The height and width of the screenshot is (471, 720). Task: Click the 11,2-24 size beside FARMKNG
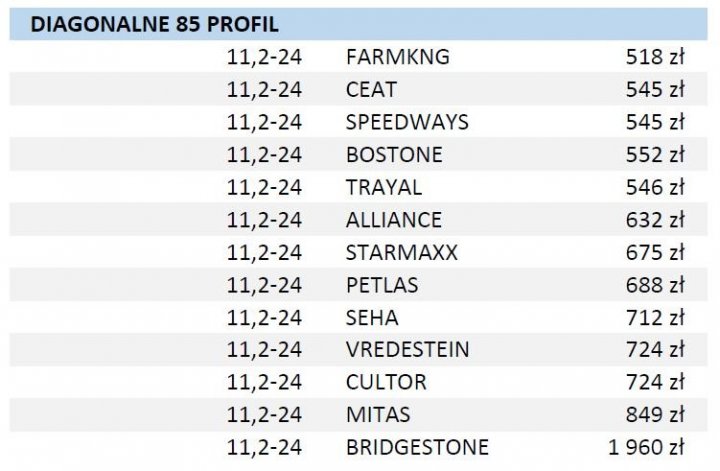(x=264, y=57)
